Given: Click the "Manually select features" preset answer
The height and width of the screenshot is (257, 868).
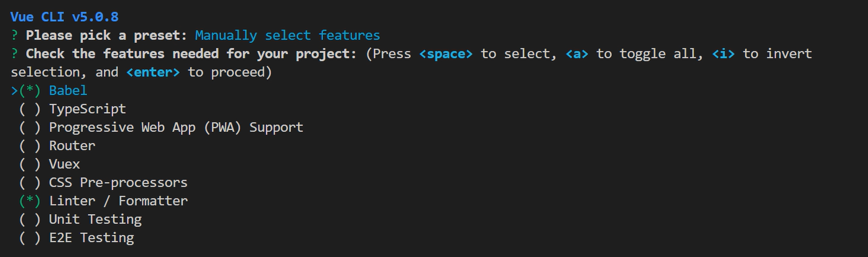Looking at the screenshot, I should point(287,35).
